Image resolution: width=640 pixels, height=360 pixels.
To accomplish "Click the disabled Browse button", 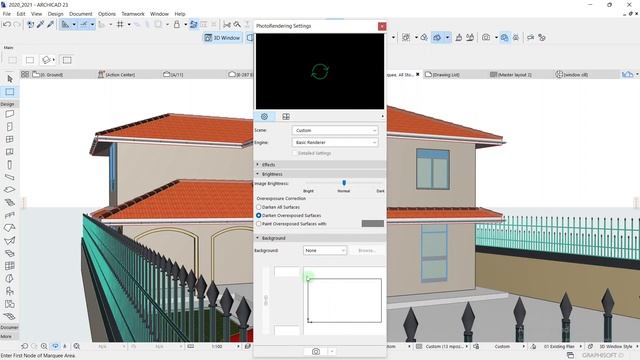I will [x=366, y=250].
